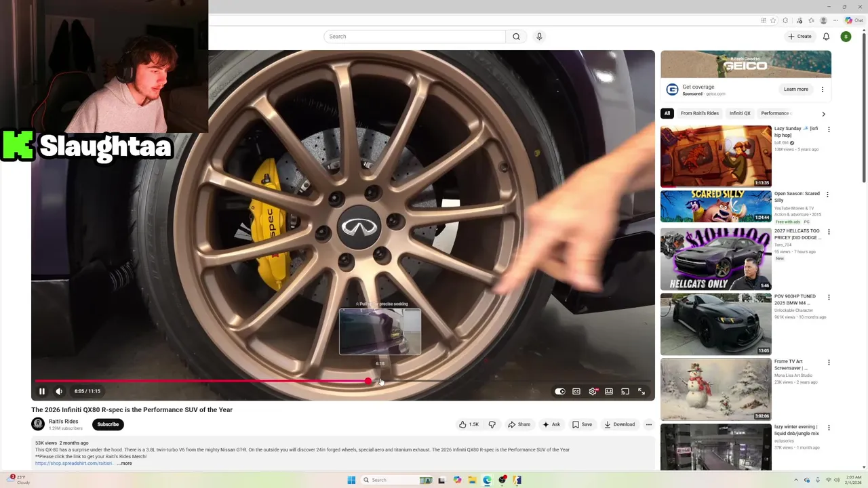Search with your voice microphone icon
868x488 pixels.
[x=539, y=37]
